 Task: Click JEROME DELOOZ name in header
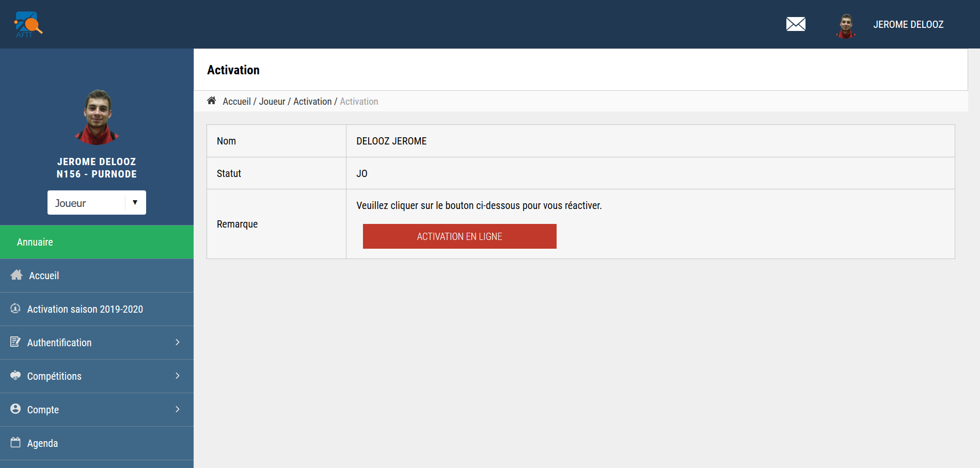tap(908, 25)
